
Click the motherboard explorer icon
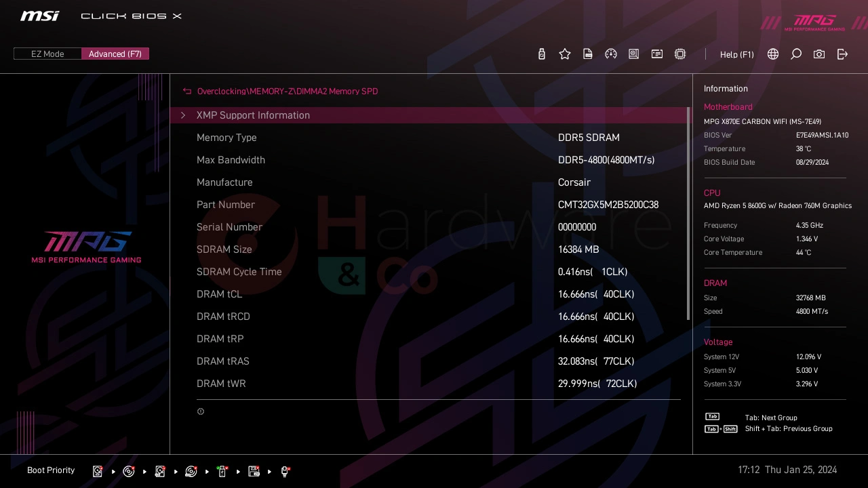(x=634, y=54)
